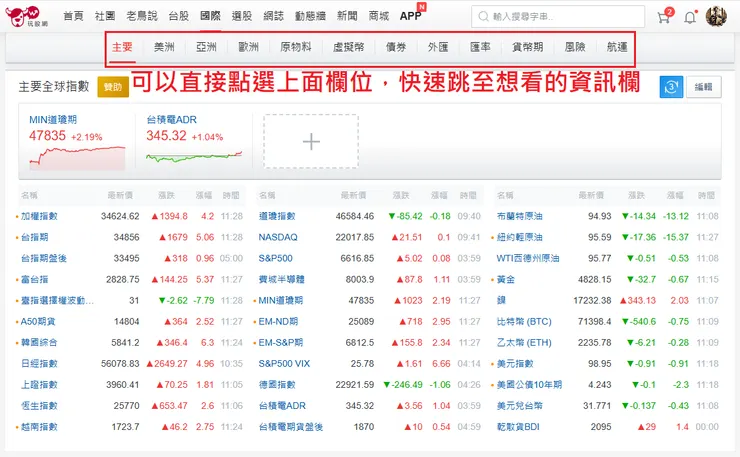
Task: Select the 外匯 tab
Action: (x=438, y=47)
